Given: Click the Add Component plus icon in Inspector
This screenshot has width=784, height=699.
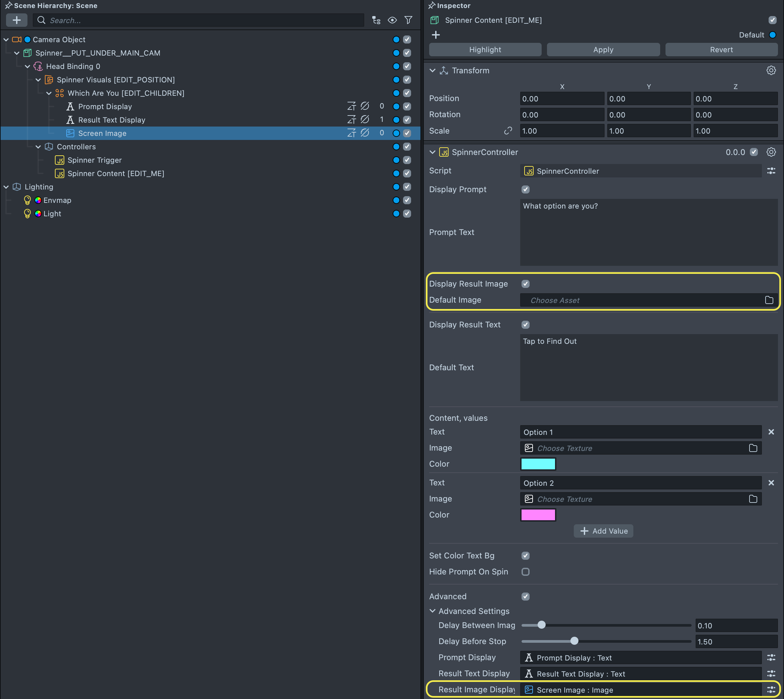Looking at the screenshot, I should tap(436, 35).
